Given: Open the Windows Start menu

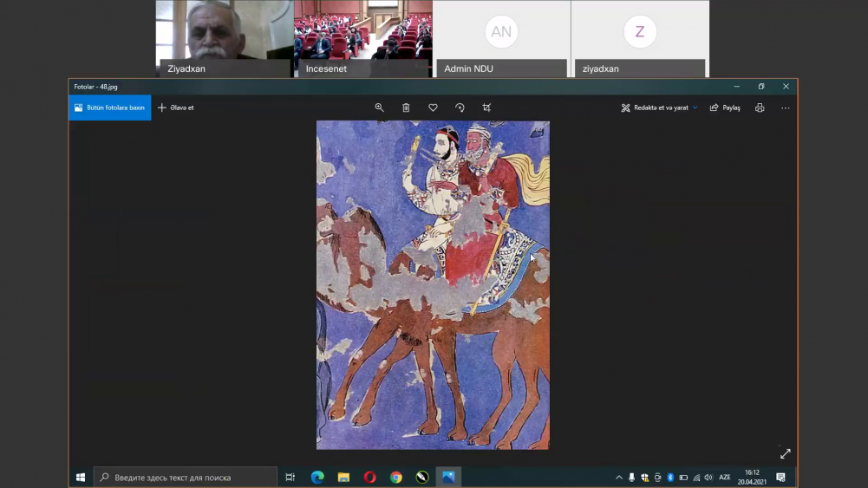Looking at the screenshot, I should pos(81,477).
